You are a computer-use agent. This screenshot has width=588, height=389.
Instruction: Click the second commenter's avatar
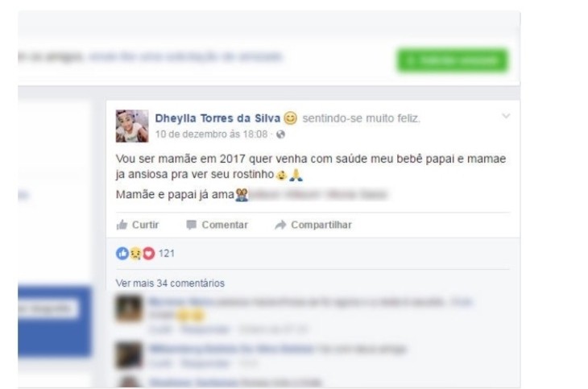click(129, 355)
